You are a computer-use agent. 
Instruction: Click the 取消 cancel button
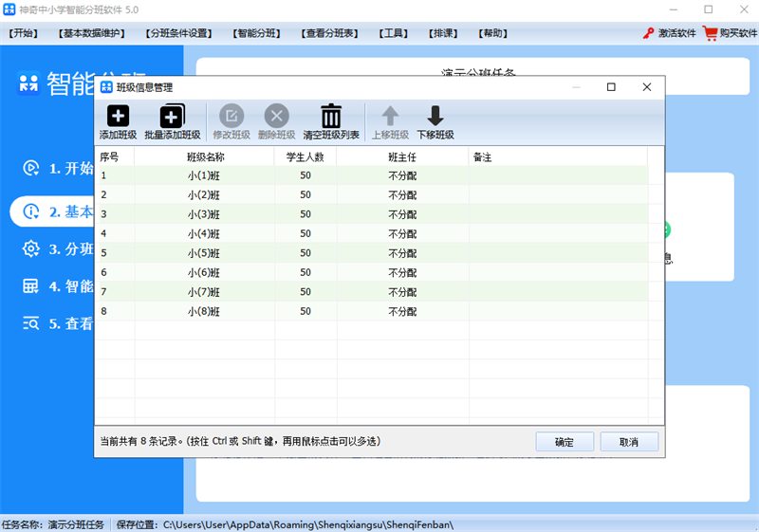629,442
